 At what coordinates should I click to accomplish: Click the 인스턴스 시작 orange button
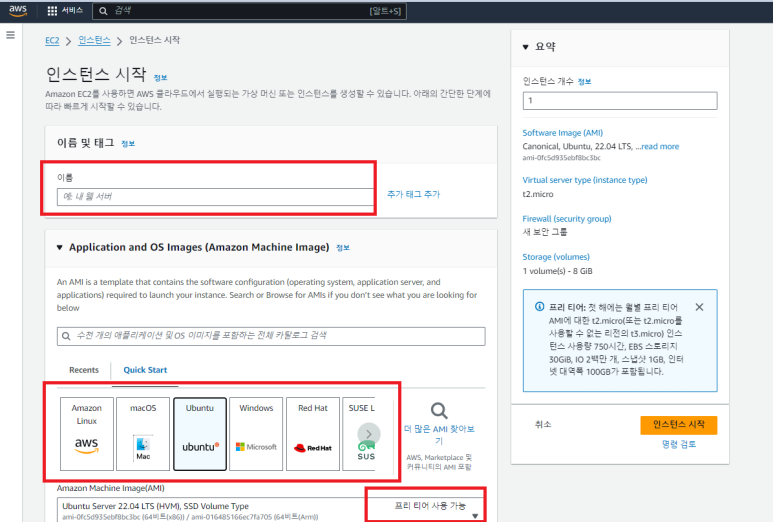pos(678,425)
